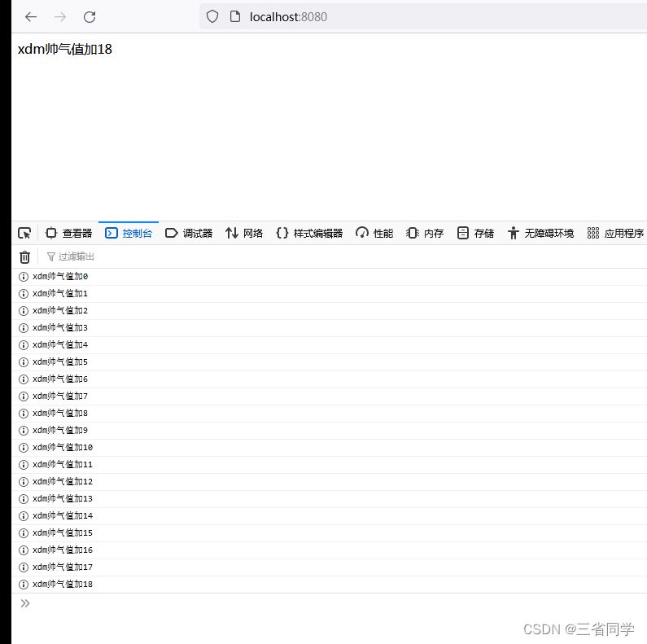Click the localhost:8080 address bar
647x644 pixels.
(407, 16)
